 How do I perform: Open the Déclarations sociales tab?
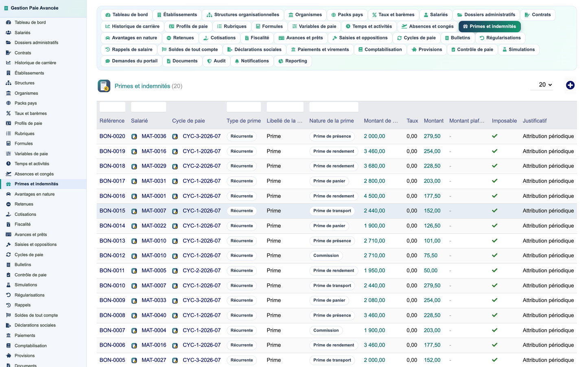[254, 50]
